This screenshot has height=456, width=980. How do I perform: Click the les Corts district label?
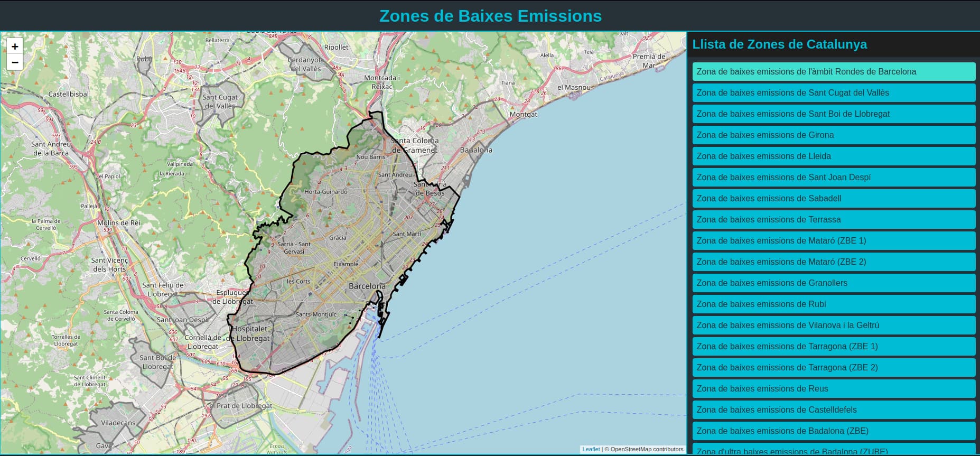click(298, 282)
